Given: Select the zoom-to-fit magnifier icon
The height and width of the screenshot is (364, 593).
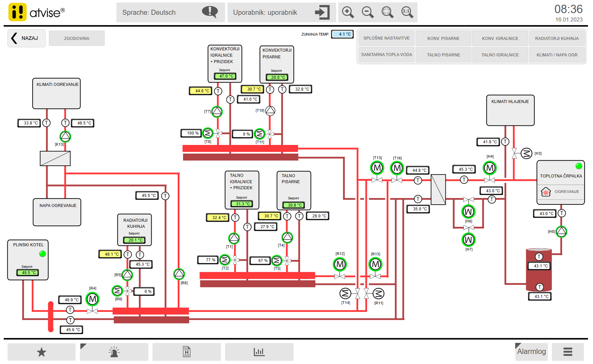Looking at the screenshot, I should pyautogui.click(x=387, y=12).
